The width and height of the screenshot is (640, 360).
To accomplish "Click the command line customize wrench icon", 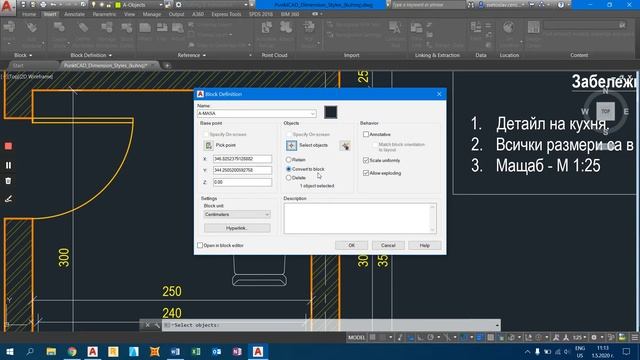I will coord(157,325).
